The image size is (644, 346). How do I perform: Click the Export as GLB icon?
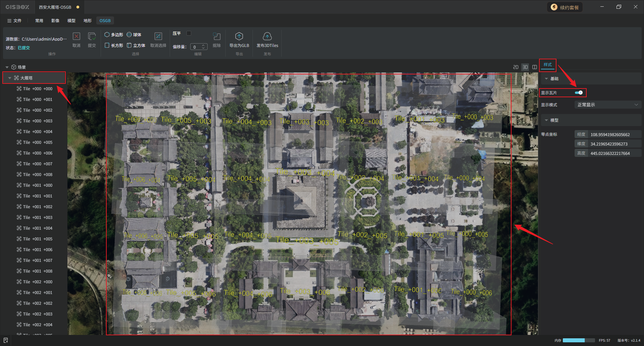239,37
